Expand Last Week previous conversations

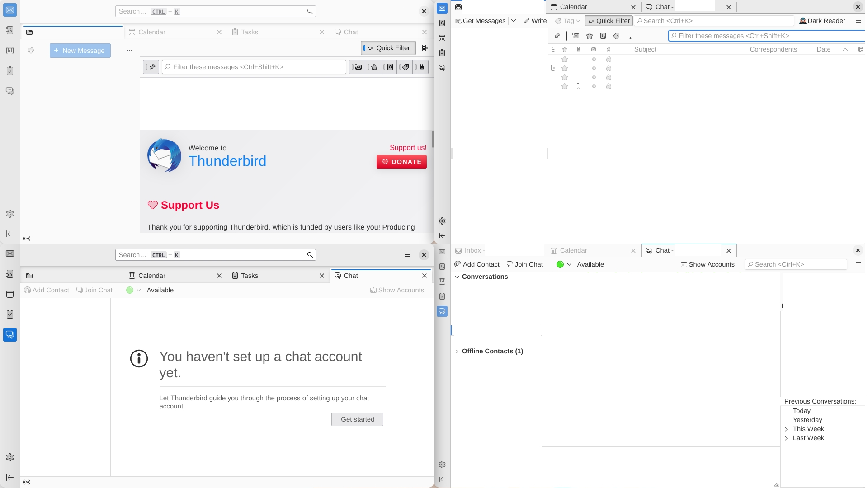(x=786, y=438)
